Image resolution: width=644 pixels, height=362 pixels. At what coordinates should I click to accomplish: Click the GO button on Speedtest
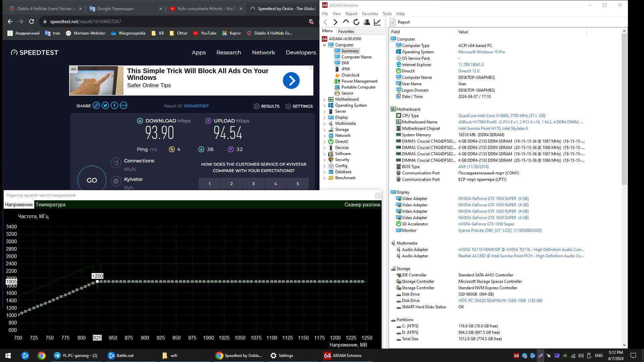(92, 180)
